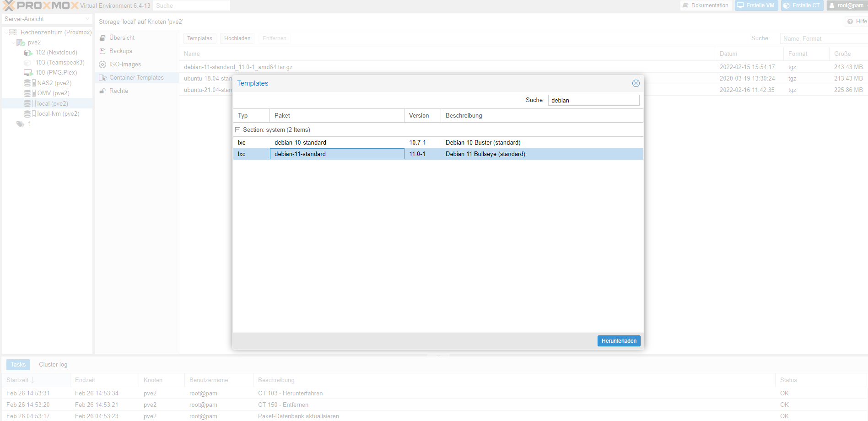Select debian-10-standard package row
The width and height of the screenshot is (868, 421).
(x=438, y=142)
